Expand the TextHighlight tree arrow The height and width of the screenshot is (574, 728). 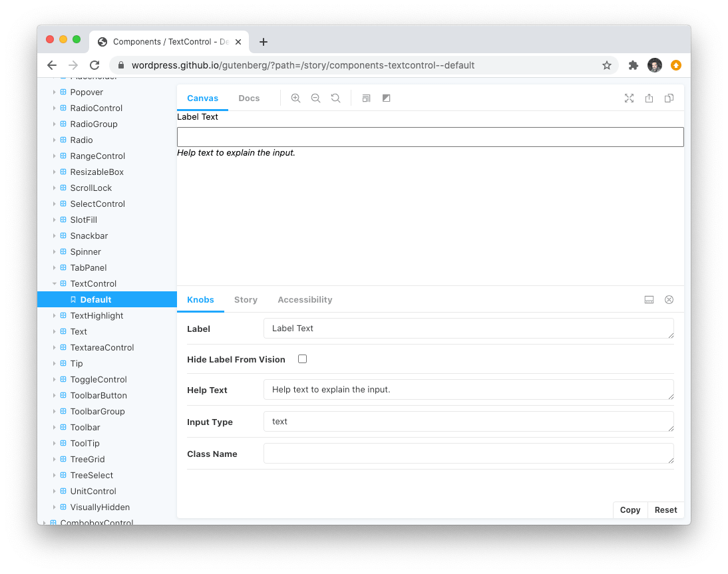coord(55,315)
